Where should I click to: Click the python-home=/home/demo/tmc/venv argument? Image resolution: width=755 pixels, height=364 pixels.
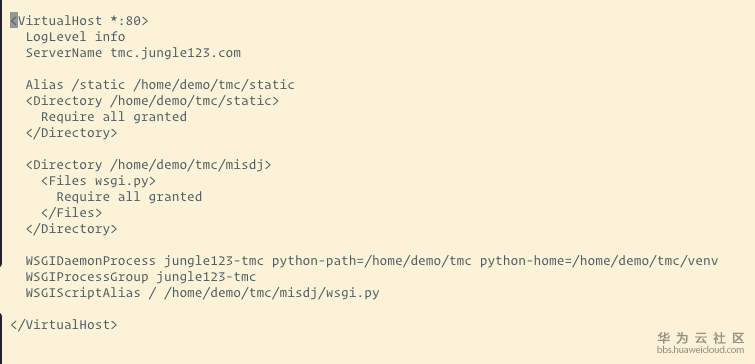(x=599, y=261)
